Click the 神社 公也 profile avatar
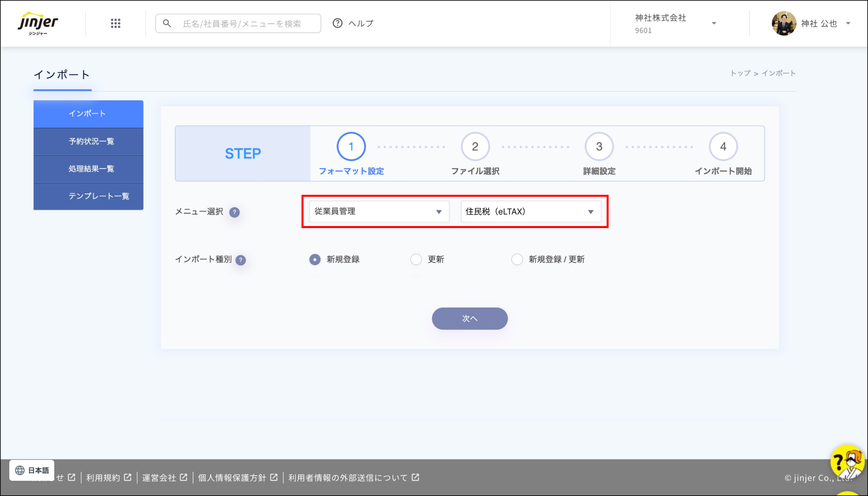This screenshot has width=868, height=496. point(784,23)
